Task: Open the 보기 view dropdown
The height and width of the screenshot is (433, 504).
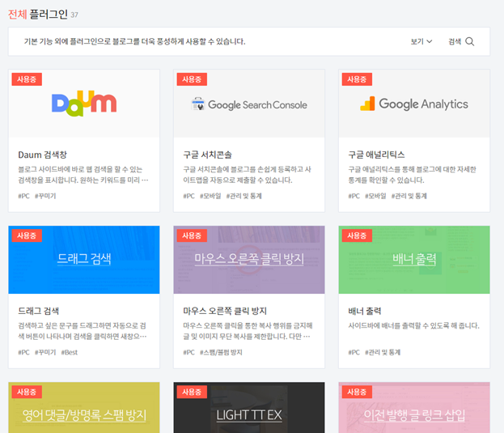Action: (x=421, y=41)
